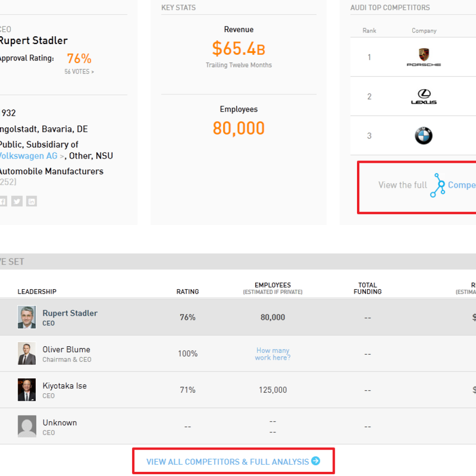Click the LEADERSHIP column header
This screenshot has width=476, height=476.
tap(37, 292)
